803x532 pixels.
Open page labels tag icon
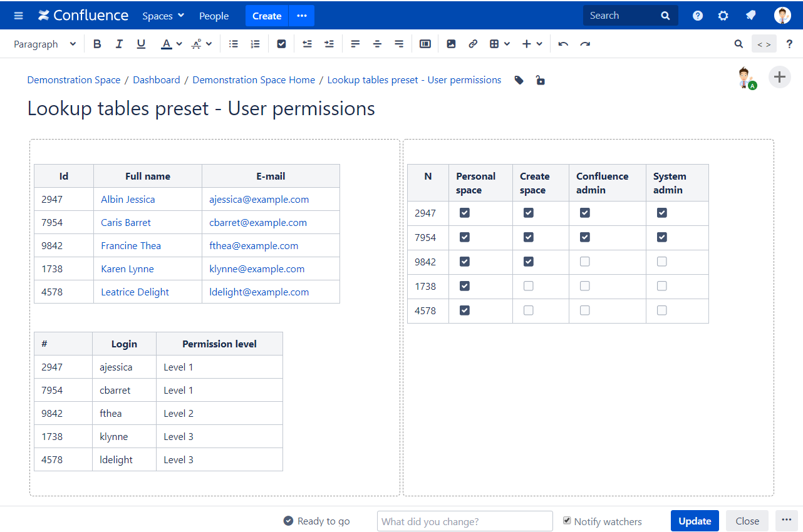click(x=519, y=80)
